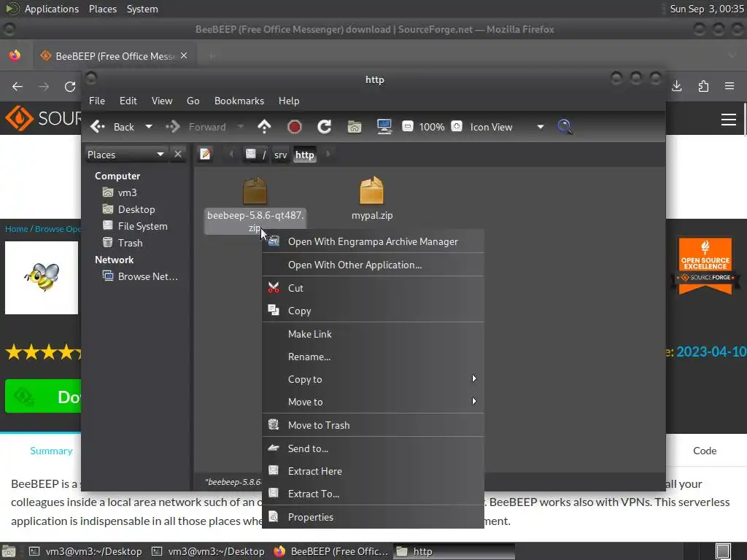Screen dimensions: 747x560
Task: Open the Applications menu in the top panel
Action: click(x=52, y=9)
